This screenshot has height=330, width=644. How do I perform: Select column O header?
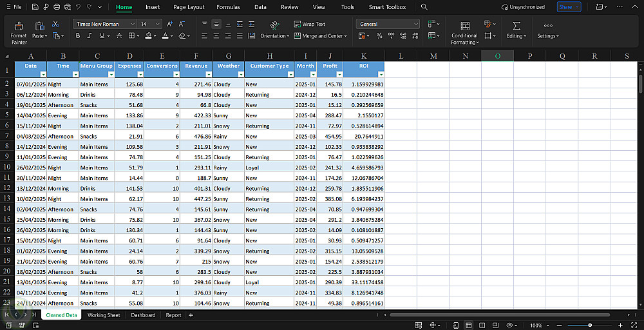[497, 56]
